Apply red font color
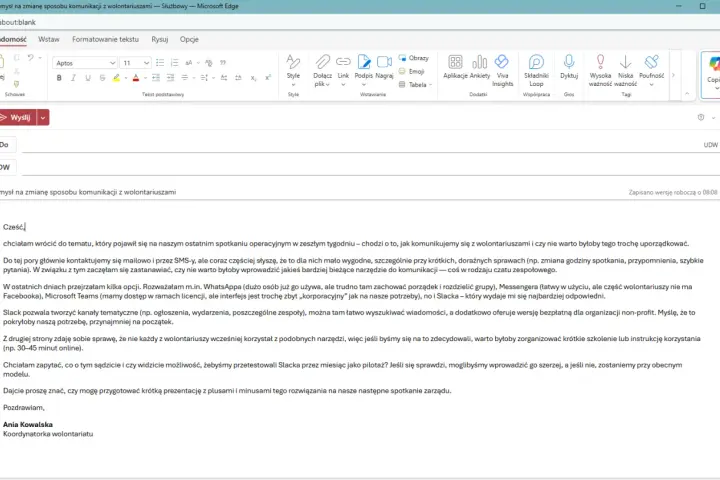Screen dimensions: 720x480 (136, 78)
